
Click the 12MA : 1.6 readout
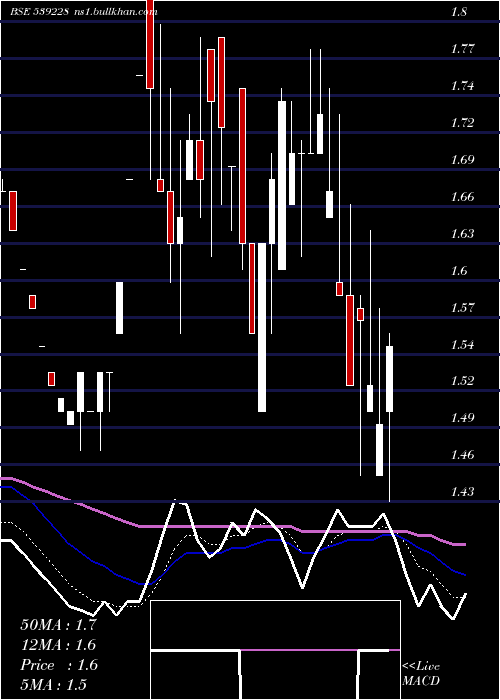point(58,645)
